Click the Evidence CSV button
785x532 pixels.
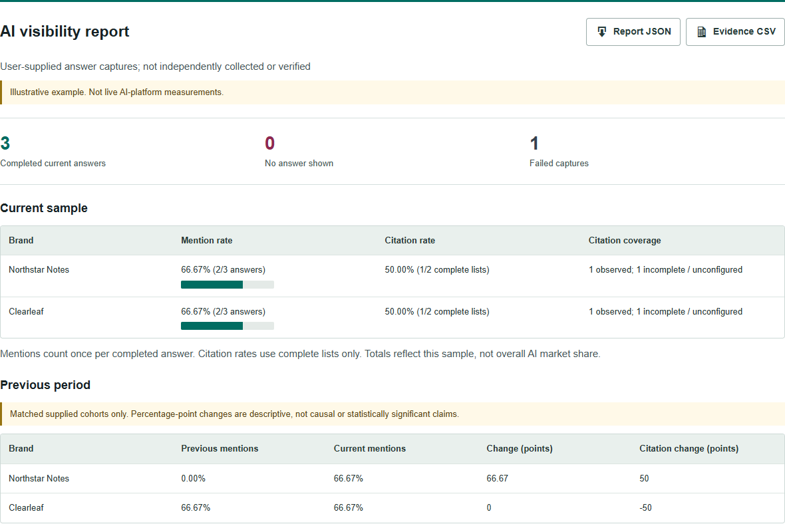point(735,31)
